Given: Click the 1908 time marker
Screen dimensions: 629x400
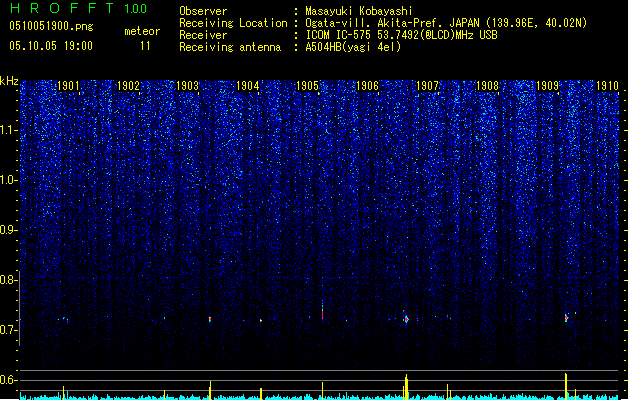Looking at the screenshot, I should [x=487, y=86].
